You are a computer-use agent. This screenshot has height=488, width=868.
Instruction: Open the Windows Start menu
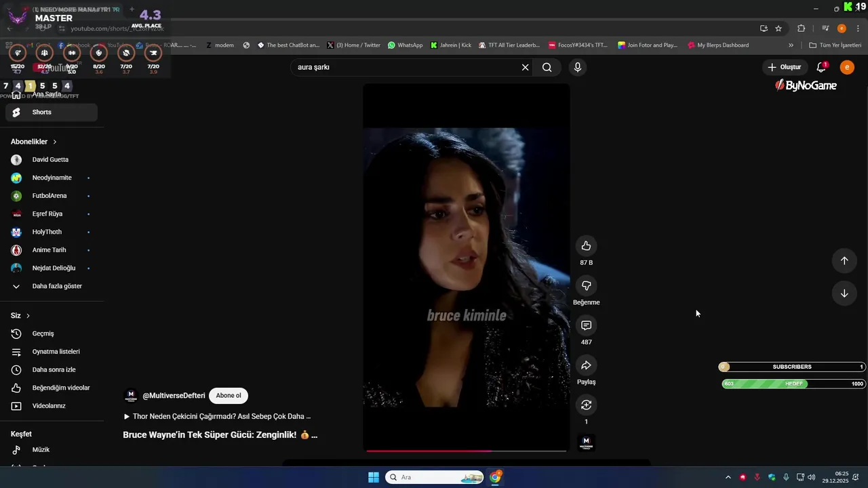tap(374, 477)
